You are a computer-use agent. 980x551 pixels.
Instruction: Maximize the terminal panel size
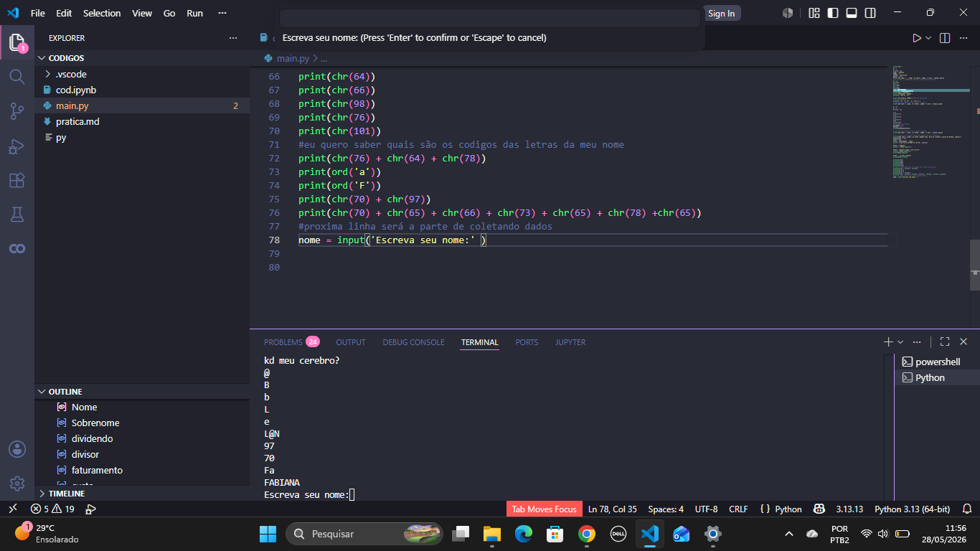point(945,342)
